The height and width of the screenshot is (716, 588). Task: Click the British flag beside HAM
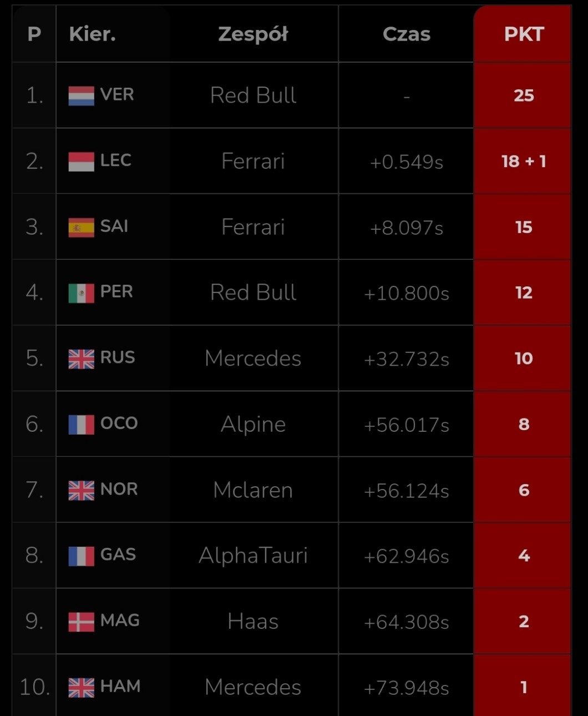(81, 688)
